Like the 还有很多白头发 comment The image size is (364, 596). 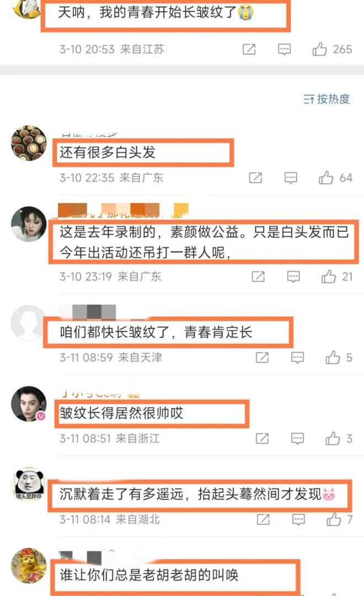pyautogui.click(x=326, y=178)
